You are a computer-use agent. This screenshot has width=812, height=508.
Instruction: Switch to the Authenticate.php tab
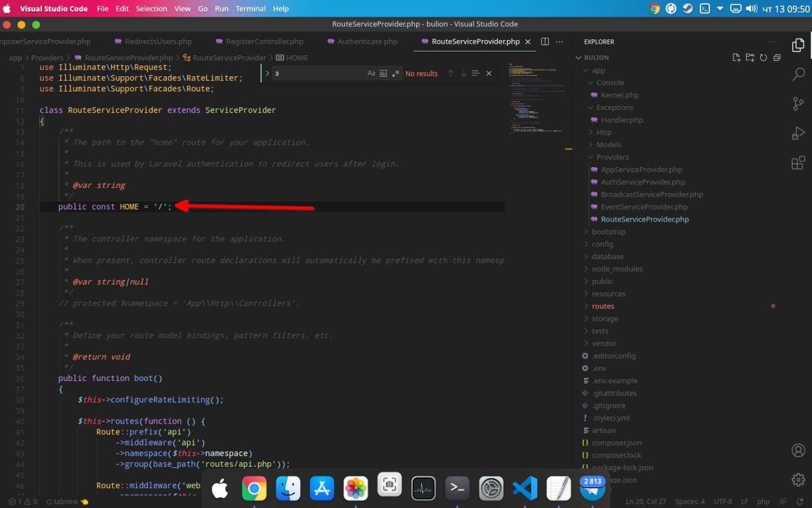click(367, 42)
